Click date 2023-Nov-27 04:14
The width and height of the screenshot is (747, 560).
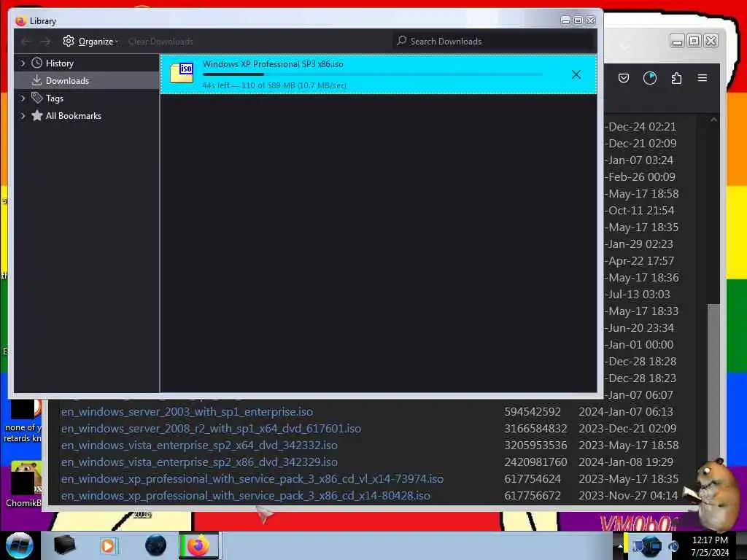pyautogui.click(x=628, y=496)
